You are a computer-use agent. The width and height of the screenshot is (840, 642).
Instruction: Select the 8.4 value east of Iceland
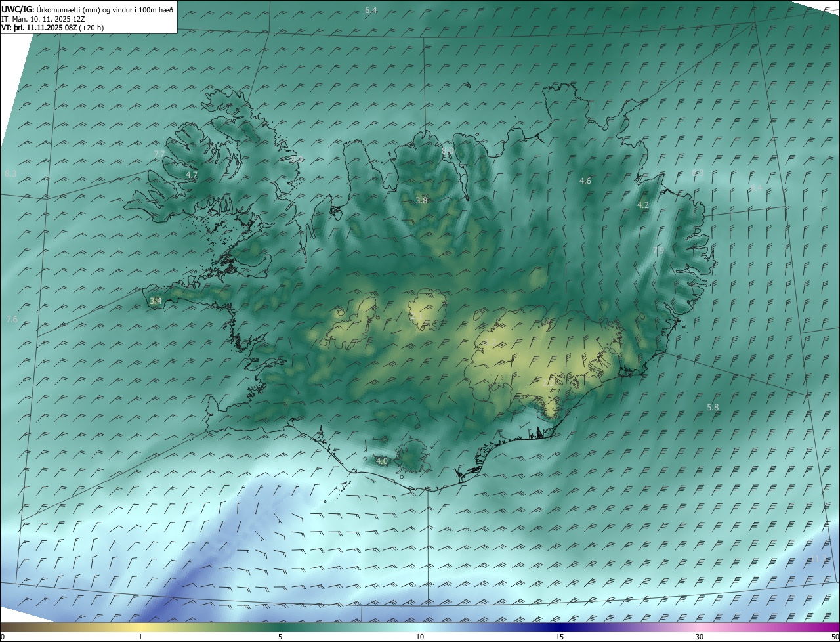[756, 188]
